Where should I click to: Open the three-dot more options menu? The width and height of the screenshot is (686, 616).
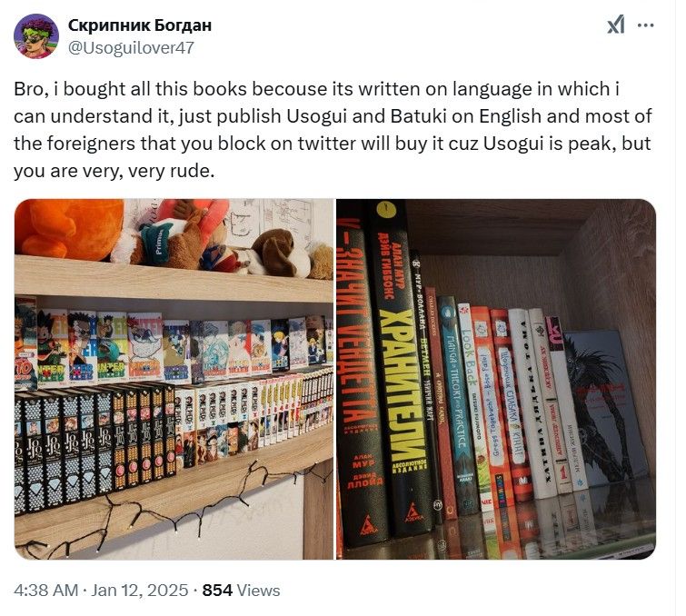click(x=645, y=25)
